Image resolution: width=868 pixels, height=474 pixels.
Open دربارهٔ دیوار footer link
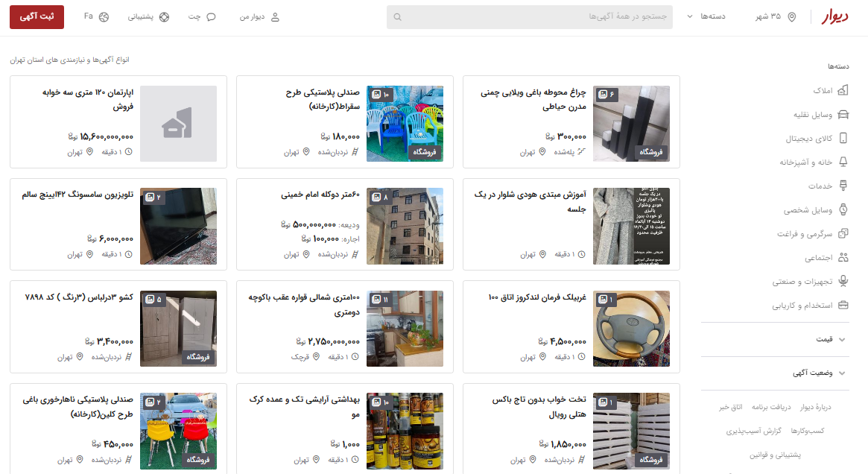pyautogui.click(x=815, y=407)
